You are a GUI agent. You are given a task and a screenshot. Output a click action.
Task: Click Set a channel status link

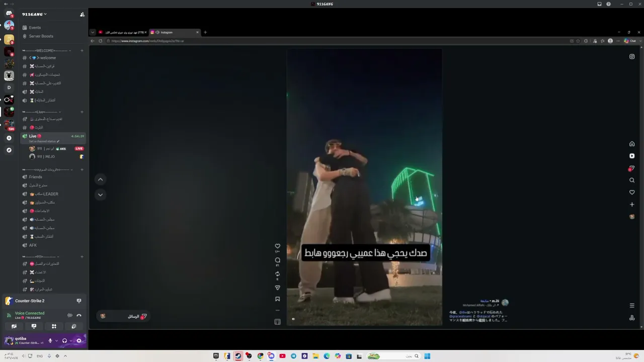point(44,141)
